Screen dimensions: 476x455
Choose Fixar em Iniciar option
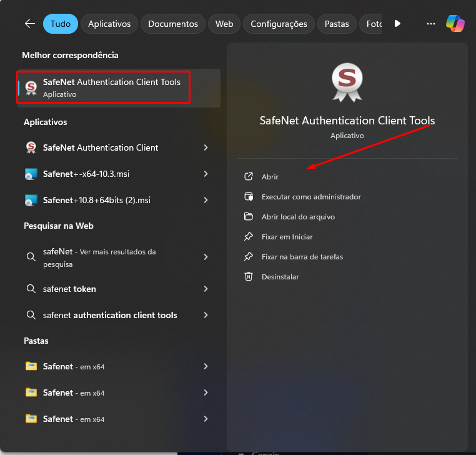coord(287,237)
